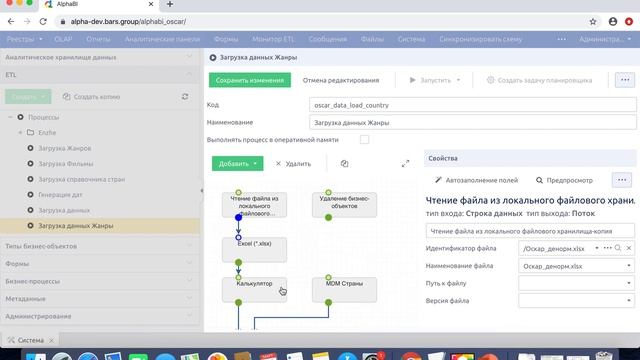The height and width of the screenshot is (360, 640).
Task: Bookmark the page using the star icon
Action: (x=593, y=22)
